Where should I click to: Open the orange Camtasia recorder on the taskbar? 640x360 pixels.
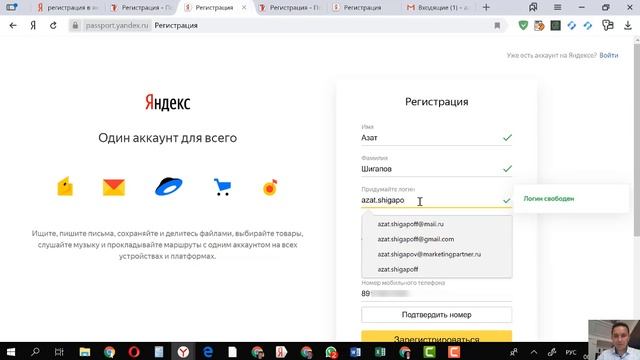[454, 351]
